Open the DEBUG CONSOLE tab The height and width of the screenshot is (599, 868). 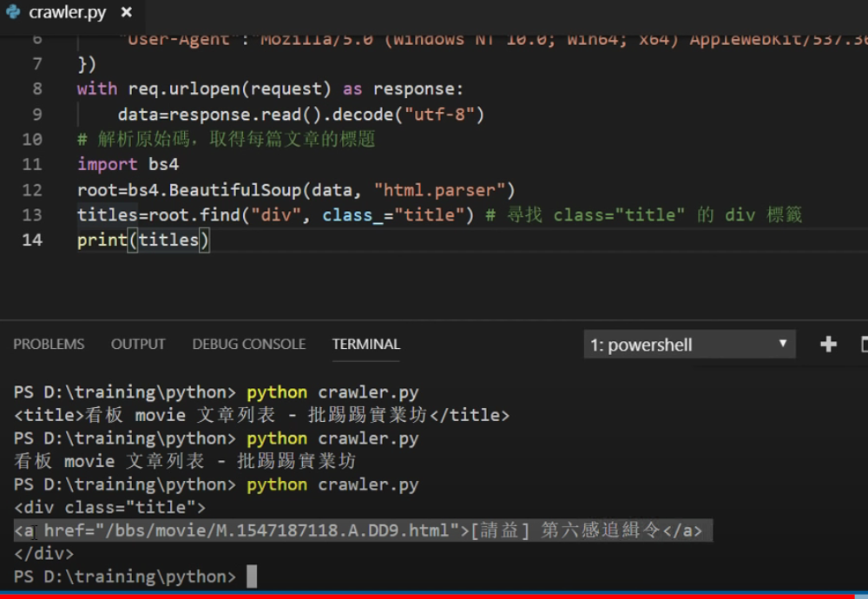pos(248,344)
